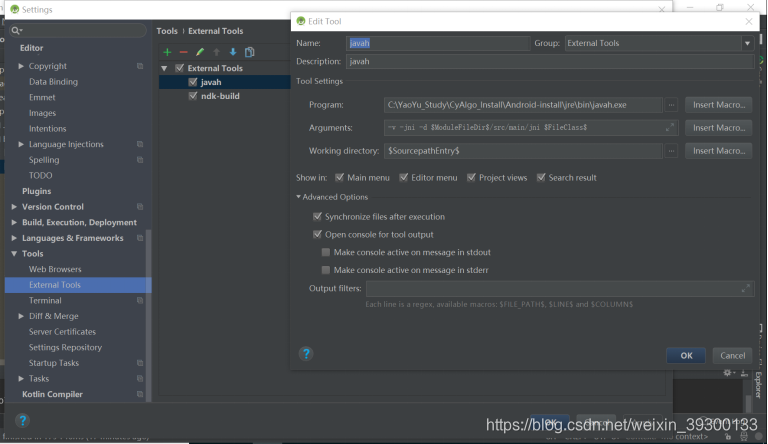Screen dimensions: 768x444
Task: Expand the Version Control node
Action: 14,207
